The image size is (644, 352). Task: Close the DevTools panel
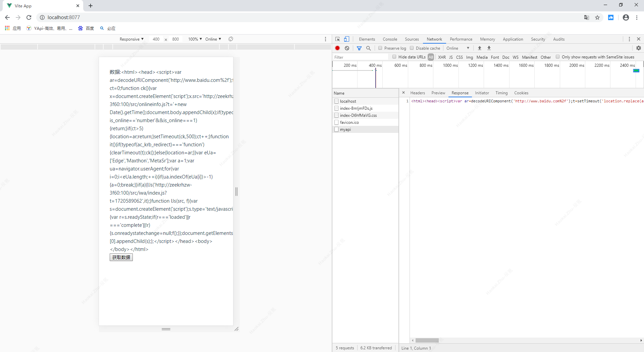tap(639, 39)
